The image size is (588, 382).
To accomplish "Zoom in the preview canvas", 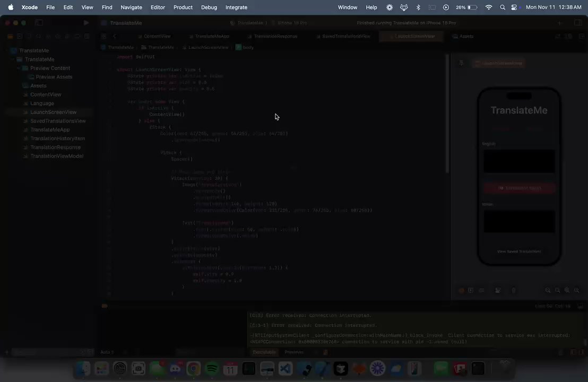I will click(x=577, y=291).
